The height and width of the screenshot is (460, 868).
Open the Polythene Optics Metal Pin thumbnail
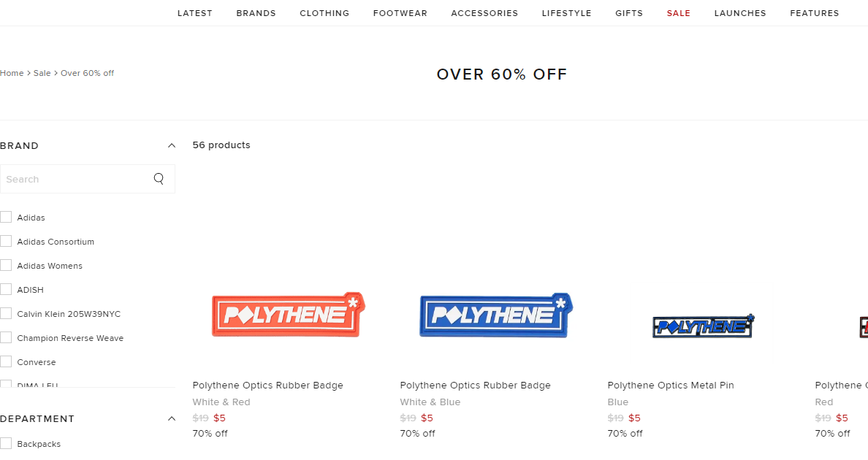click(x=703, y=326)
